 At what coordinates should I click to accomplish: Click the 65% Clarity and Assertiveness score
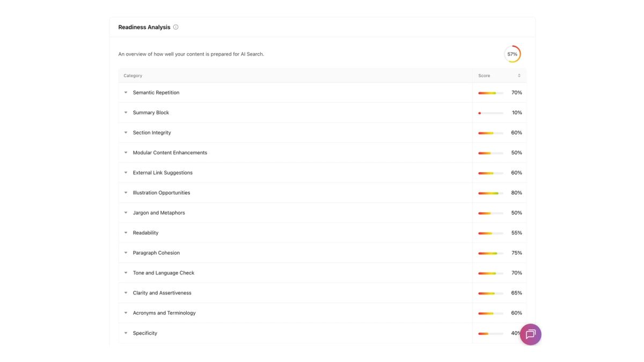(517, 293)
